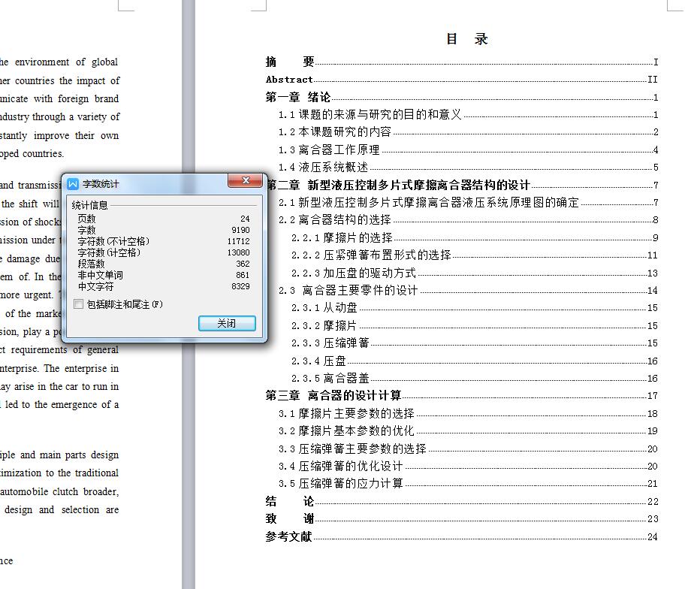Screen dimensions: 700x589
Task: Click the WPS logo icon in dialog title bar
Action: pos(71,183)
